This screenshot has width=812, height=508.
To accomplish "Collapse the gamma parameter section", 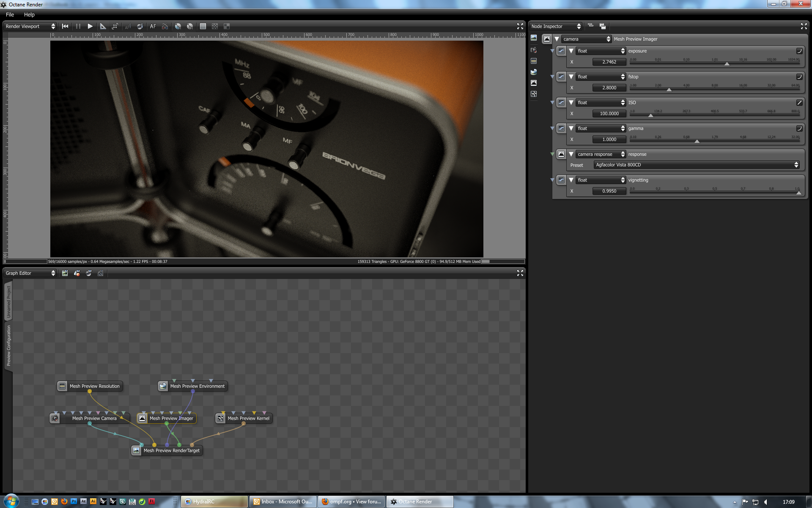I will click(571, 128).
